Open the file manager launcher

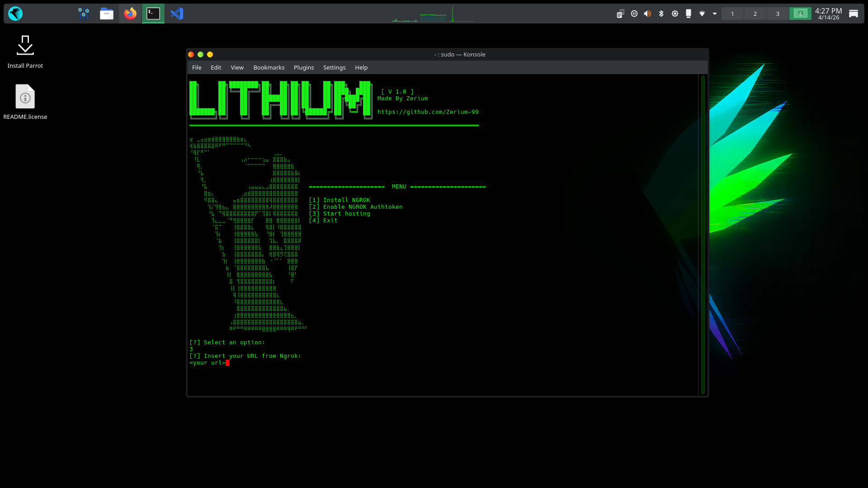[107, 14]
